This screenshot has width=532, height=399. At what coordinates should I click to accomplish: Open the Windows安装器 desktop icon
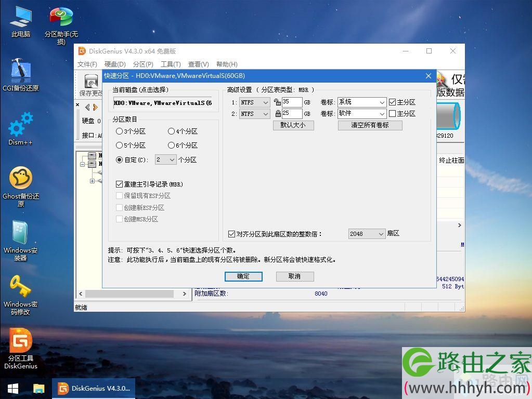pos(21,241)
